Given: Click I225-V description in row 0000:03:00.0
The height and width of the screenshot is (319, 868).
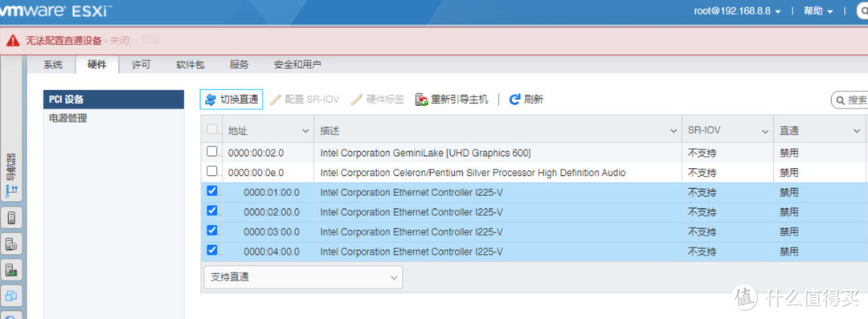Looking at the screenshot, I should pyautogui.click(x=411, y=231).
